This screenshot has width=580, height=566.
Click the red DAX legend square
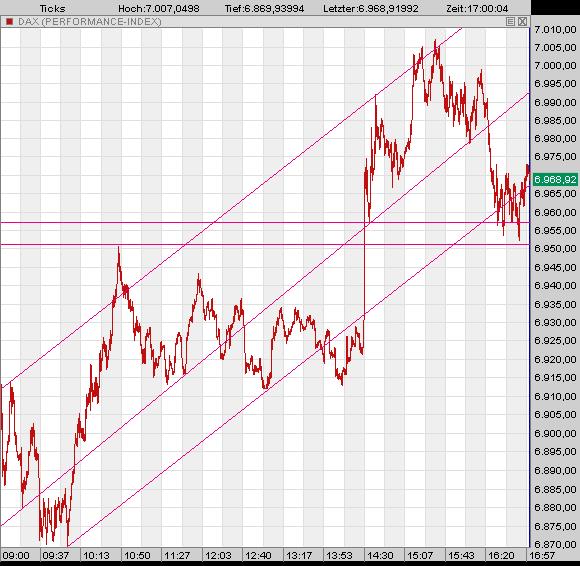(10, 22)
